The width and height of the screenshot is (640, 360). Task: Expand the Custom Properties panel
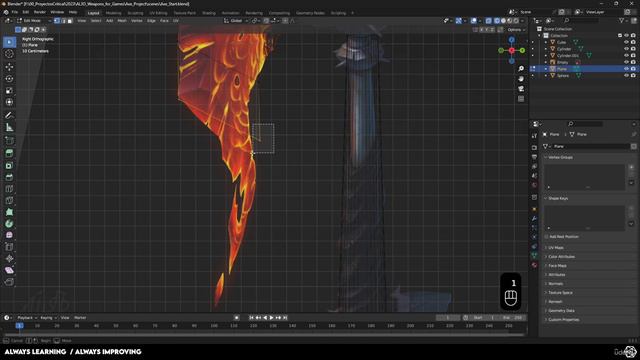pos(563,320)
